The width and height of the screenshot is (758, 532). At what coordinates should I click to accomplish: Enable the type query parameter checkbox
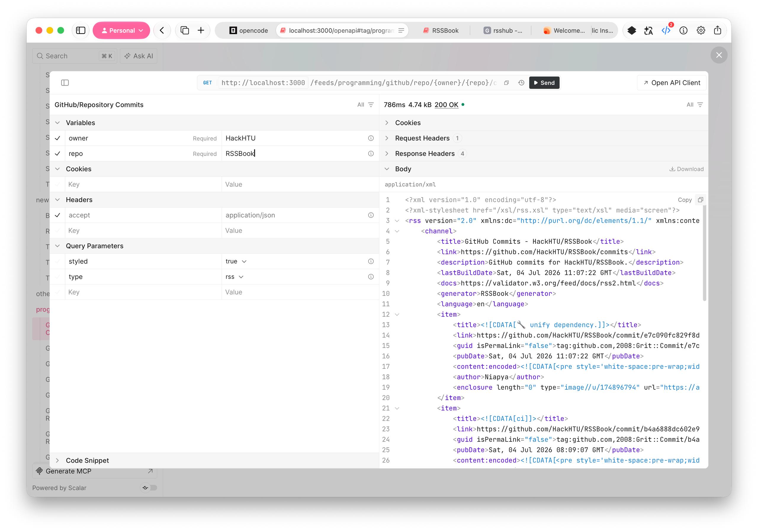pyautogui.click(x=57, y=277)
